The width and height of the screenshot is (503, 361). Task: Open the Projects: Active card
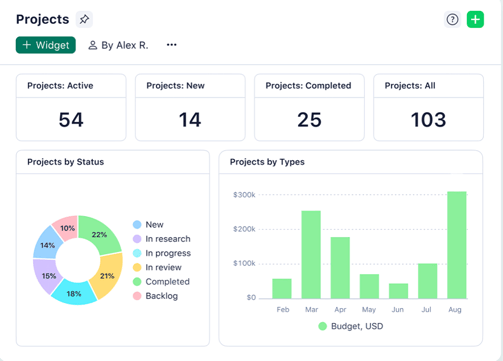pos(71,107)
